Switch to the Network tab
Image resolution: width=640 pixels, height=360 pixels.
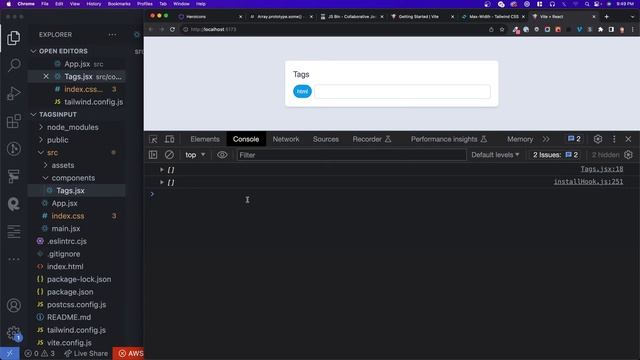[286, 139]
